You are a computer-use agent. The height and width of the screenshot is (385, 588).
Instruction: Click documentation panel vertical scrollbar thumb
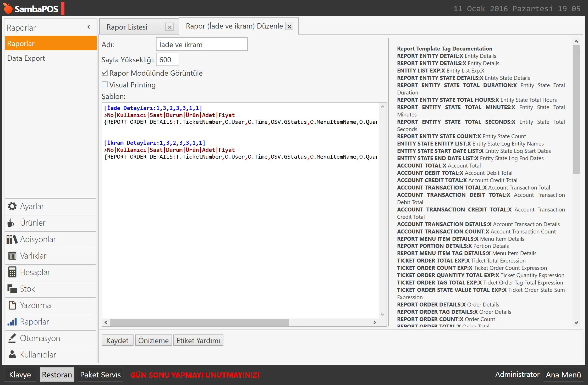tap(576, 109)
